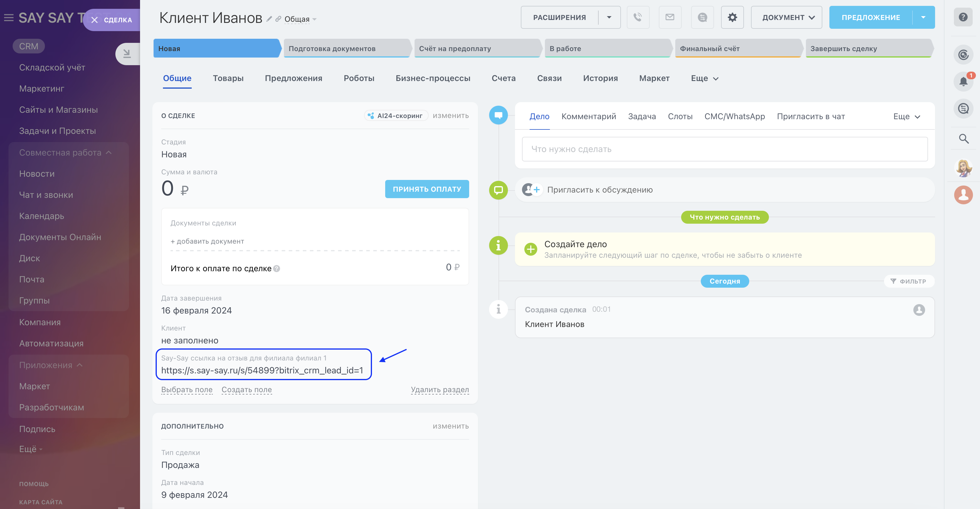Open the hamburger menu beside SAY SAY logo
This screenshot has width=980, height=509.
tap(9, 16)
